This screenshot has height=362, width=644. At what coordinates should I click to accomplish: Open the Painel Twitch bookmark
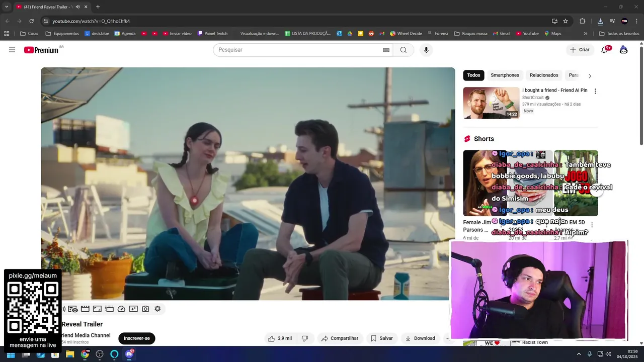coord(212,34)
